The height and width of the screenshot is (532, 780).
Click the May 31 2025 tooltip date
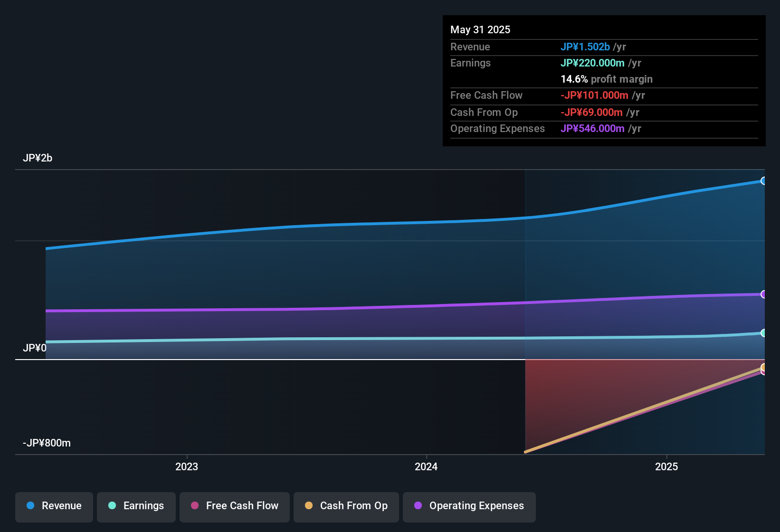pyautogui.click(x=480, y=29)
